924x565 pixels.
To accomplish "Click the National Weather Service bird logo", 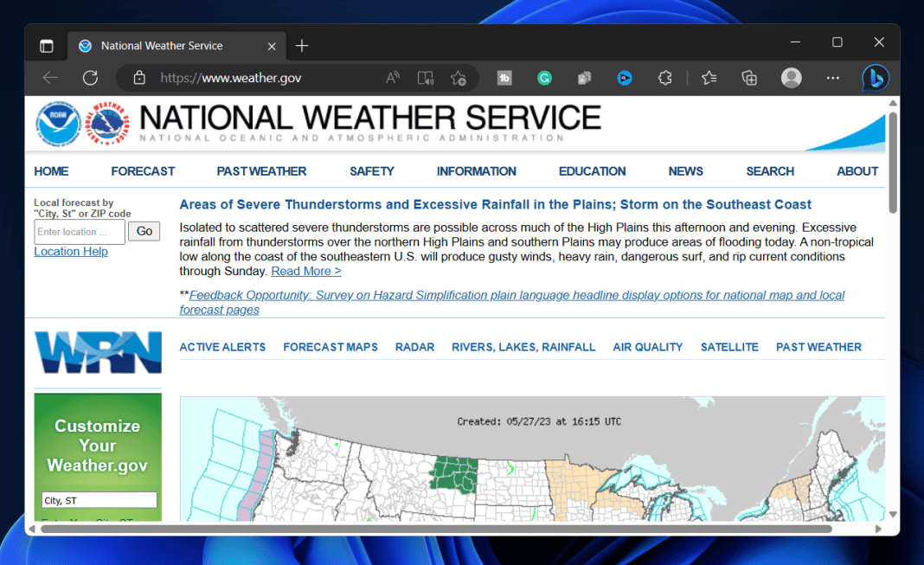I will click(107, 123).
